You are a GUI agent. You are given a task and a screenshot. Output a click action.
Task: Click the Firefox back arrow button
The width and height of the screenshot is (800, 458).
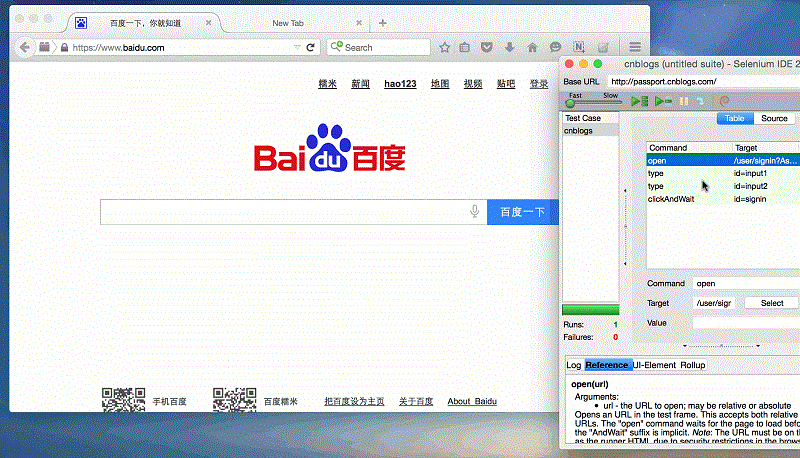(x=24, y=47)
